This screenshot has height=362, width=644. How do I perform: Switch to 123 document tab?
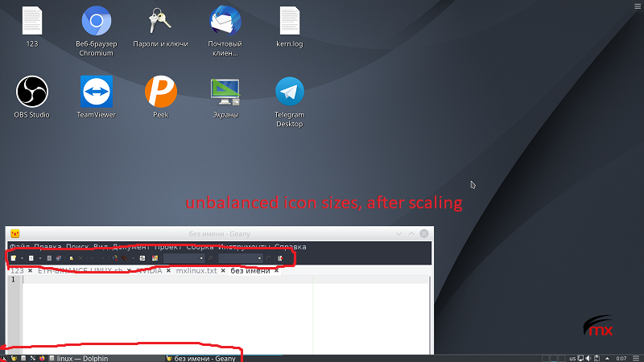[x=17, y=271]
